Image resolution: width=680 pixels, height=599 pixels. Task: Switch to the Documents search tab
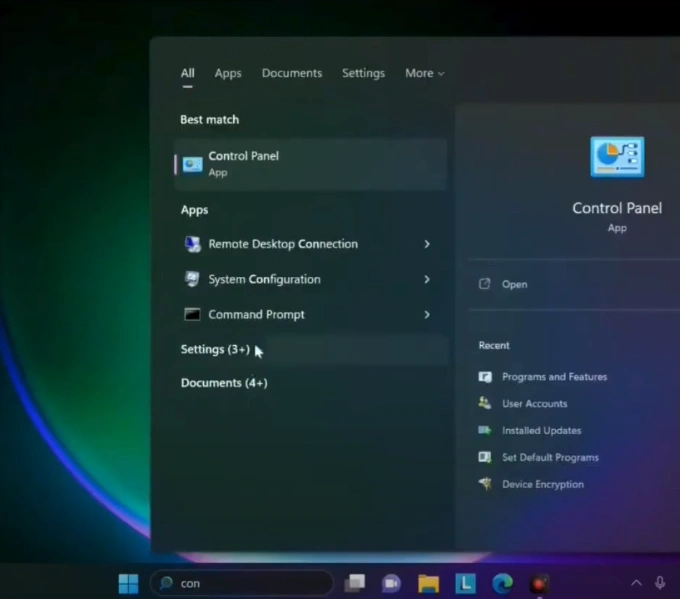pos(292,73)
